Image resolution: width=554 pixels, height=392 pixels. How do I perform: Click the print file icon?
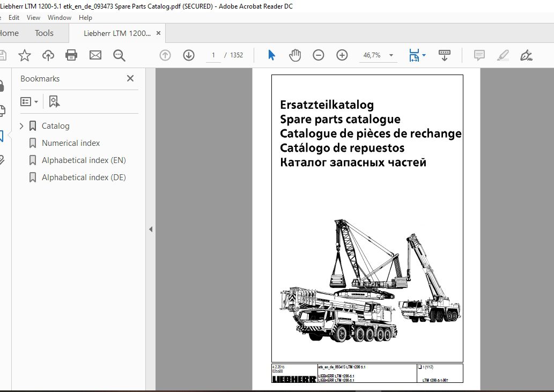(71, 55)
